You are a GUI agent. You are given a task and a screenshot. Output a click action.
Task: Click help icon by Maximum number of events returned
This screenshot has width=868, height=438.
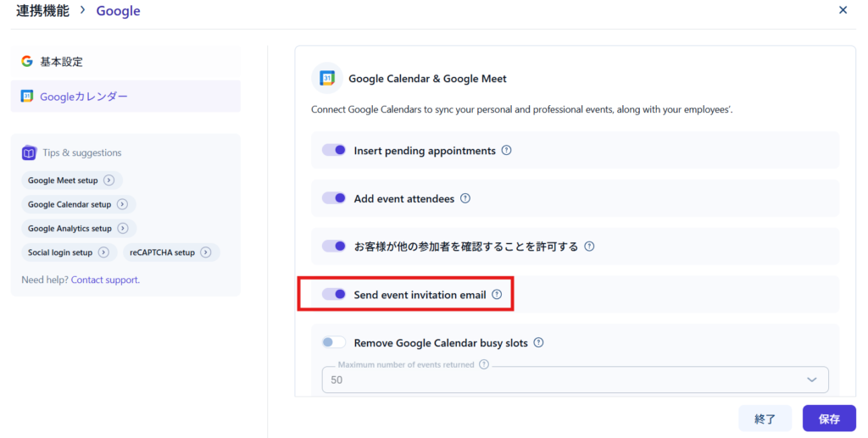(x=484, y=364)
